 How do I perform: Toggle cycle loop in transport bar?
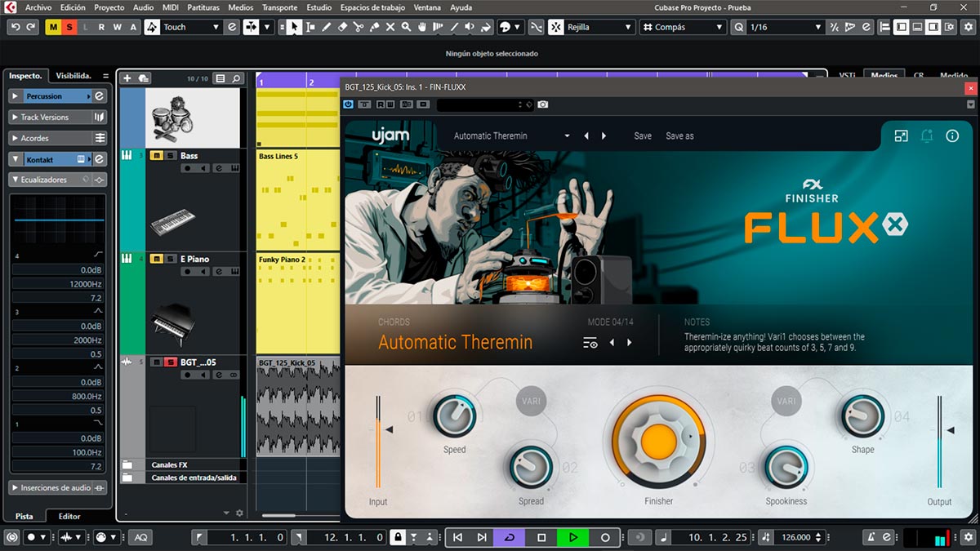click(510, 537)
